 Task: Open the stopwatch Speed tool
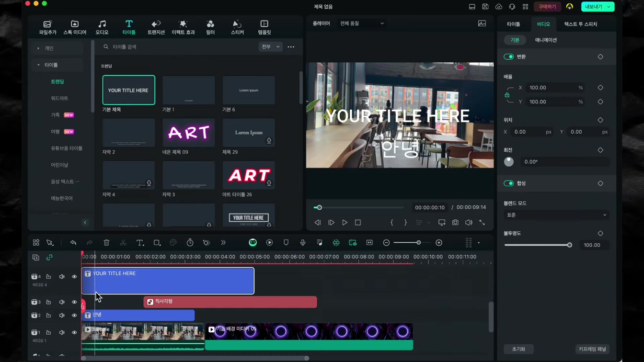190,243
